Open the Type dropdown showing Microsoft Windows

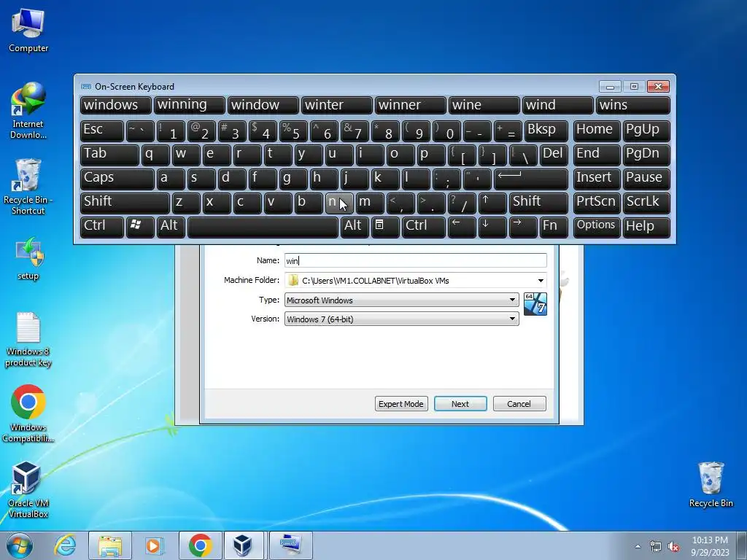pyautogui.click(x=401, y=300)
